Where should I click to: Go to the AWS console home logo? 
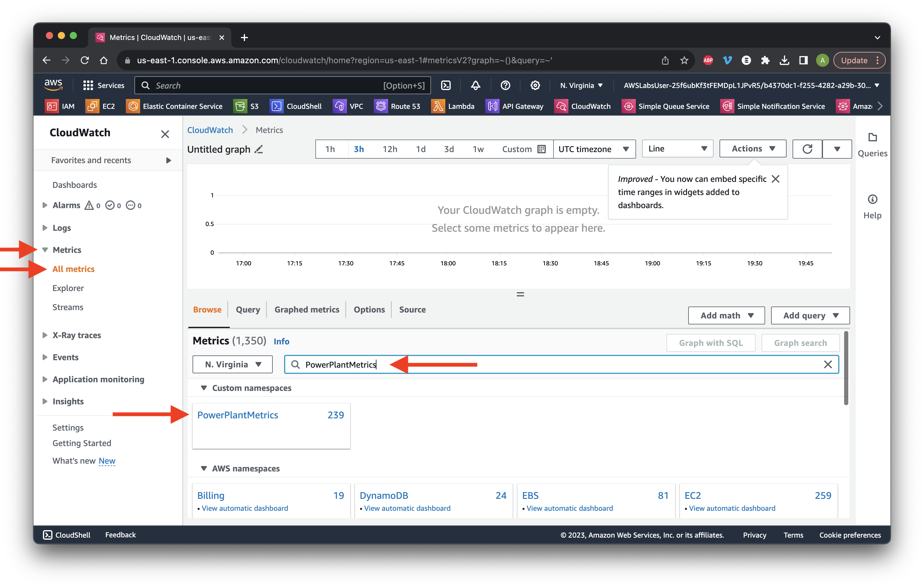tap(53, 85)
